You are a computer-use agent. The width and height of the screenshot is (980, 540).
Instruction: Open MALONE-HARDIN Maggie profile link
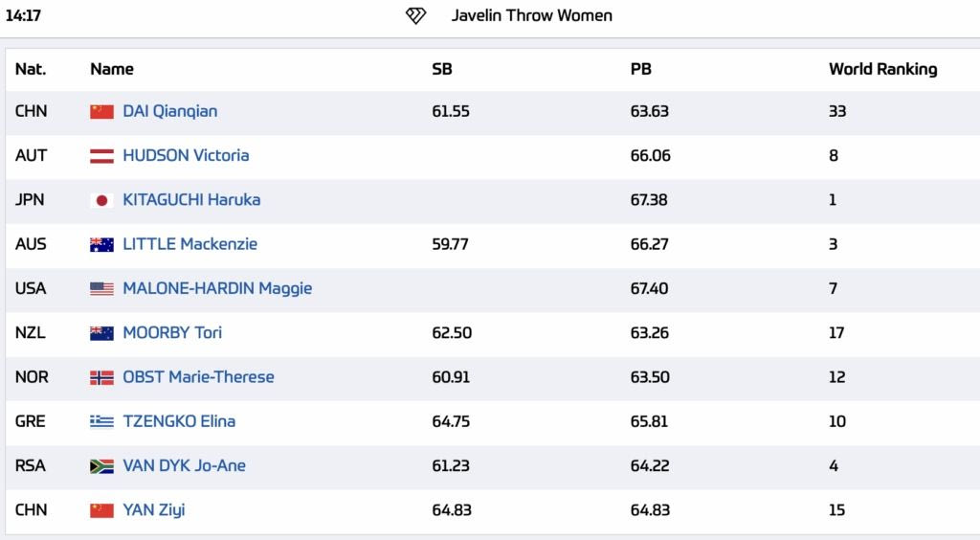tap(217, 288)
